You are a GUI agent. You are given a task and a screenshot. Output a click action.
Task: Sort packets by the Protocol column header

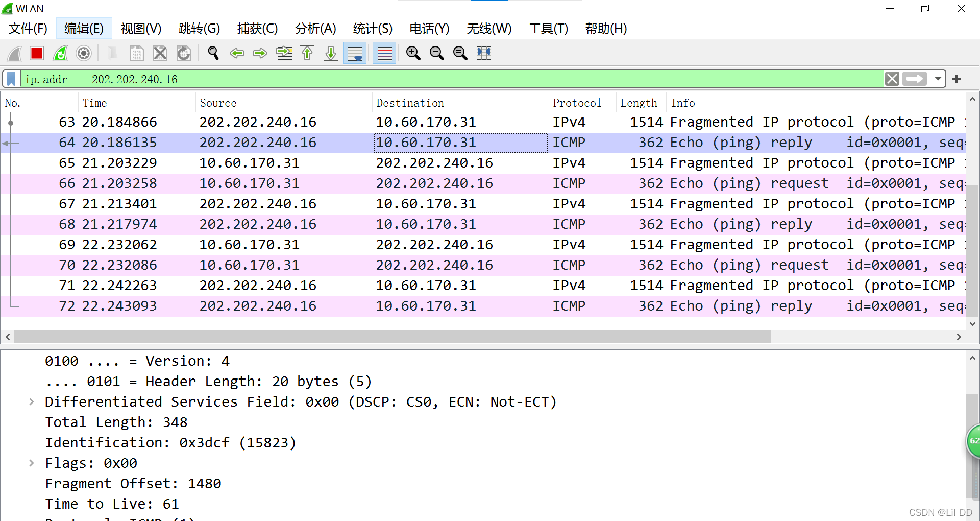pos(582,103)
